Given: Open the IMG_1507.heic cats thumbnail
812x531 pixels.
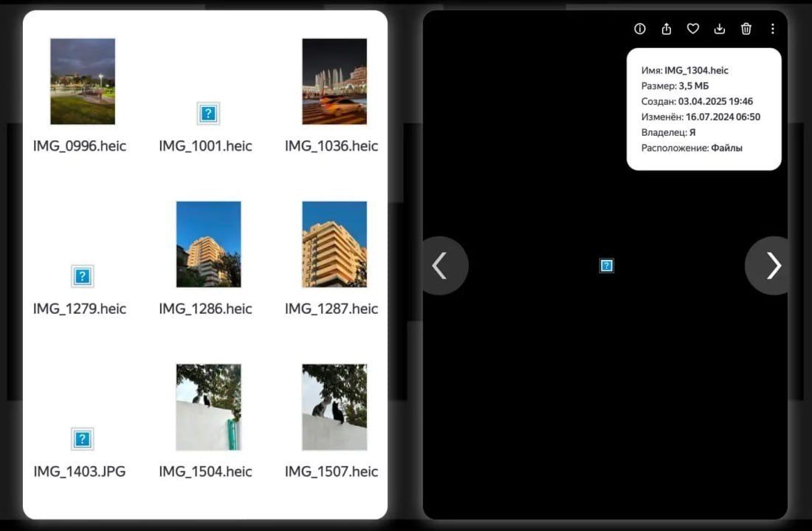Looking at the screenshot, I should click(334, 407).
